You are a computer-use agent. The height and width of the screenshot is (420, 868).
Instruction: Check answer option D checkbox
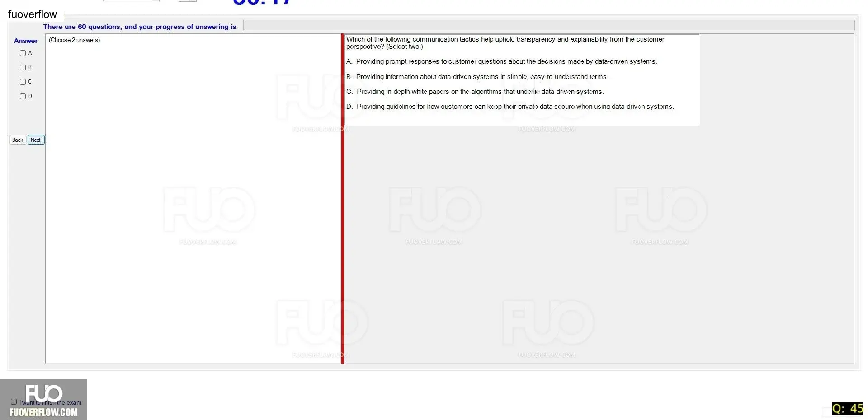coord(23,96)
